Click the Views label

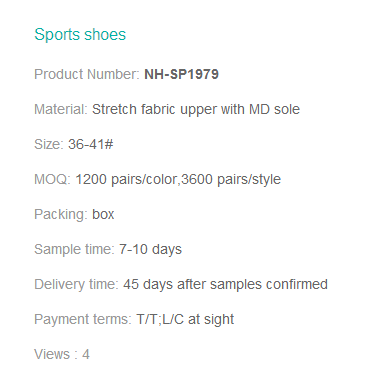point(56,354)
